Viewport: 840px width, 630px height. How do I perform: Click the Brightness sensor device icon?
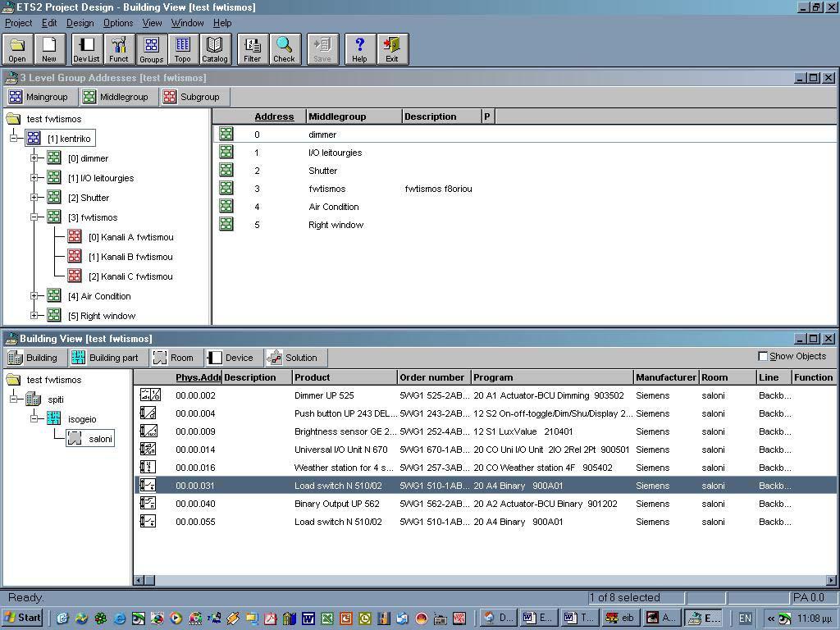(148, 431)
